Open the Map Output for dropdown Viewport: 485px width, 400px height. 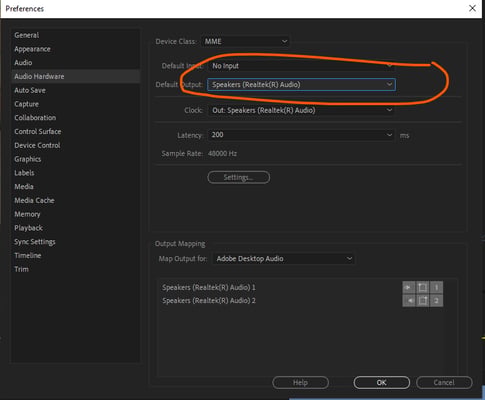(283, 259)
